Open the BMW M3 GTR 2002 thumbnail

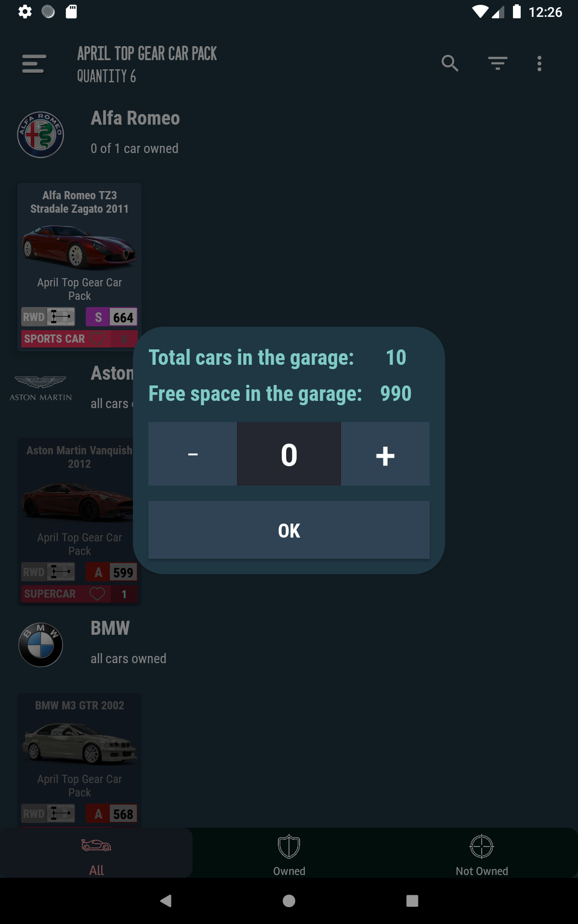point(79,743)
